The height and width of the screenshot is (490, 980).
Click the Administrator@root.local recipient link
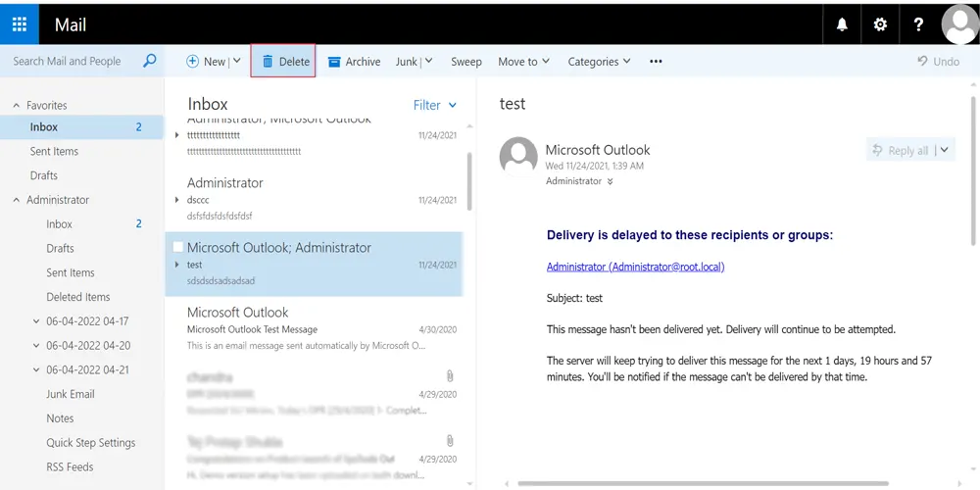635,267
